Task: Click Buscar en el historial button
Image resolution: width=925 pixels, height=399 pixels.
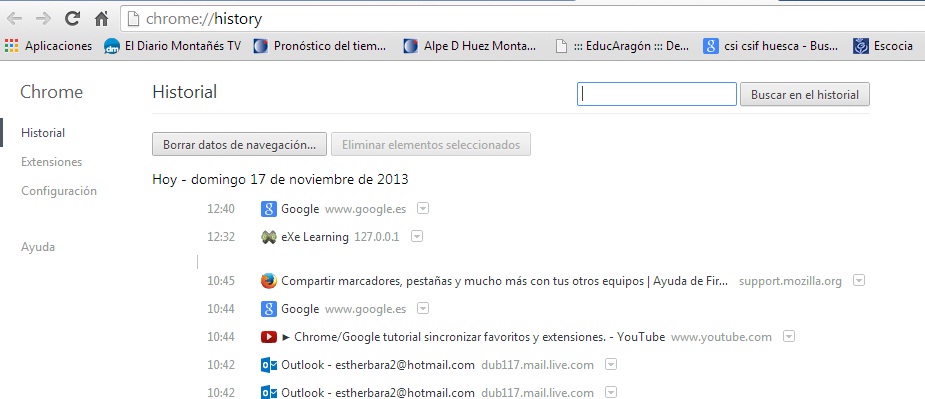Action: tap(805, 94)
